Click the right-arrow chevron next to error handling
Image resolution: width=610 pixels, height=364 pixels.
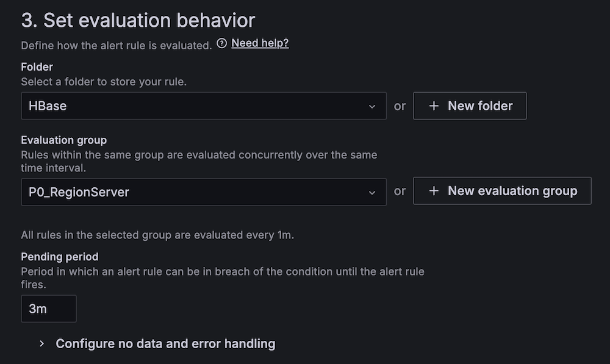[x=41, y=343]
